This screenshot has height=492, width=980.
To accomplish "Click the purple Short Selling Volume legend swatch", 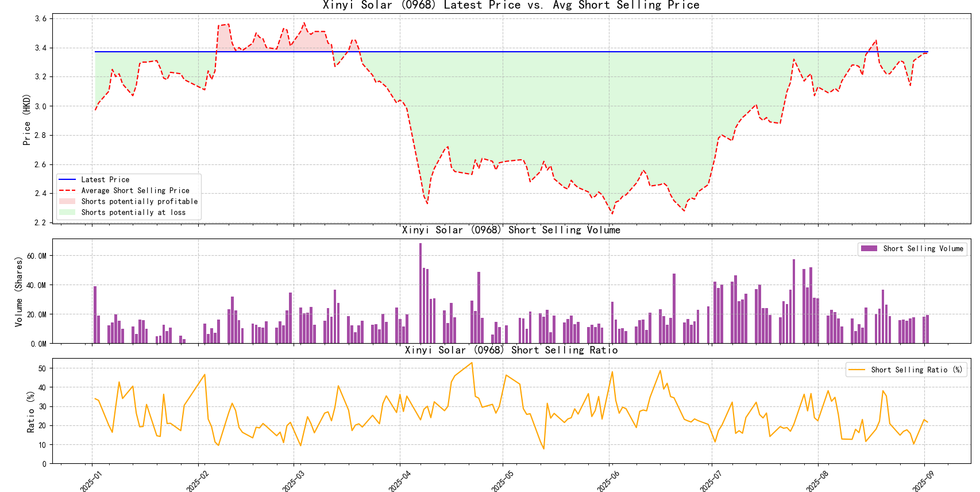I will (x=869, y=249).
